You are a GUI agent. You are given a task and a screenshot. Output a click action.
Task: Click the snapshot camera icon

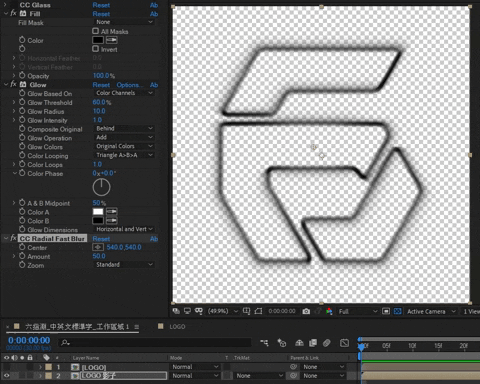point(306,311)
